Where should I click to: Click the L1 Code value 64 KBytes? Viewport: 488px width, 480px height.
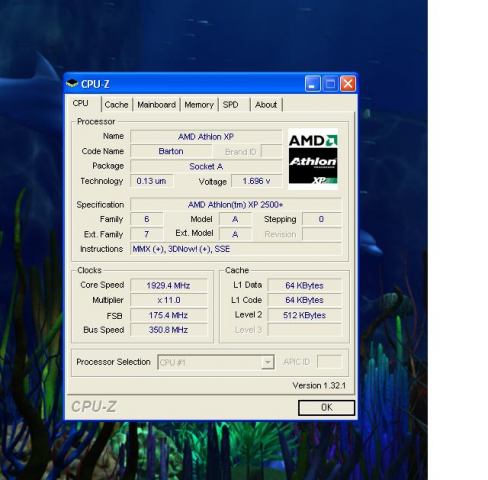(x=304, y=300)
